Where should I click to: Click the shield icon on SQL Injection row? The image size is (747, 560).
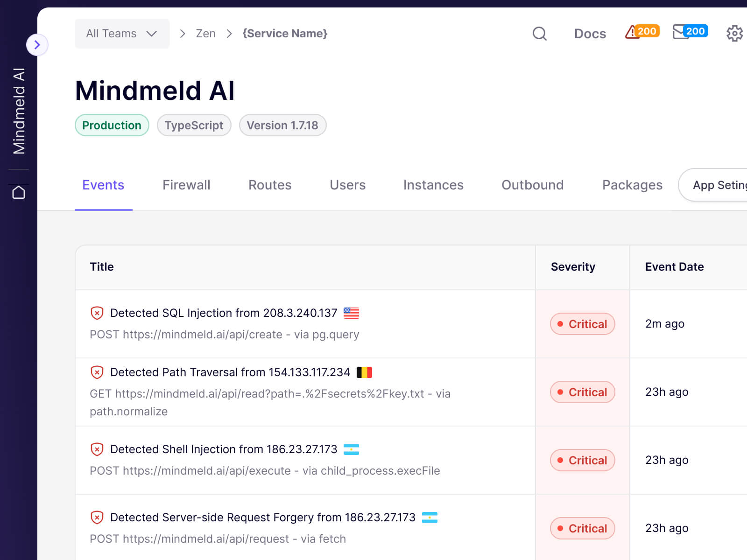(97, 313)
